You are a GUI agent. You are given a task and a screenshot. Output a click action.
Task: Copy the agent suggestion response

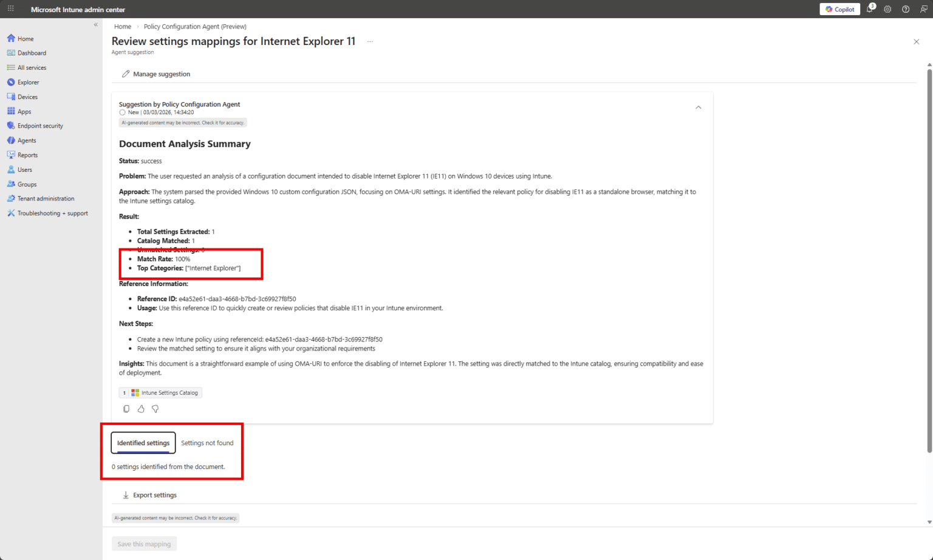click(126, 409)
